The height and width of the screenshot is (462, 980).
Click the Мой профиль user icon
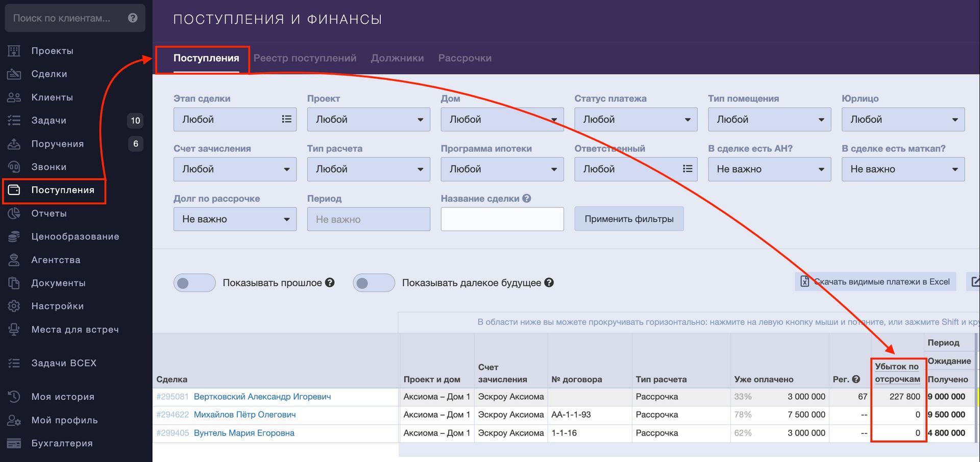pos(14,420)
